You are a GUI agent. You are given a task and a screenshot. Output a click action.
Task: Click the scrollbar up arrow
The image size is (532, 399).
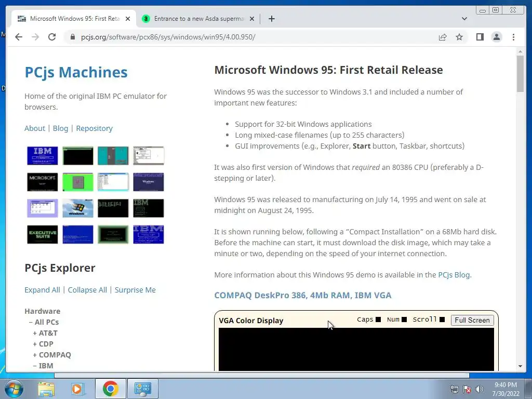pyautogui.click(x=520, y=51)
